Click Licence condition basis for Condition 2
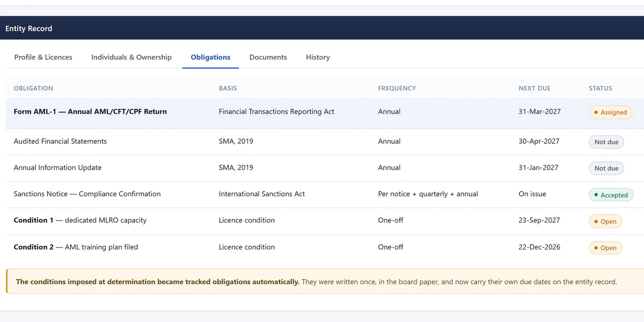Screen dimensions: 644x322 (x=246, y=247)
